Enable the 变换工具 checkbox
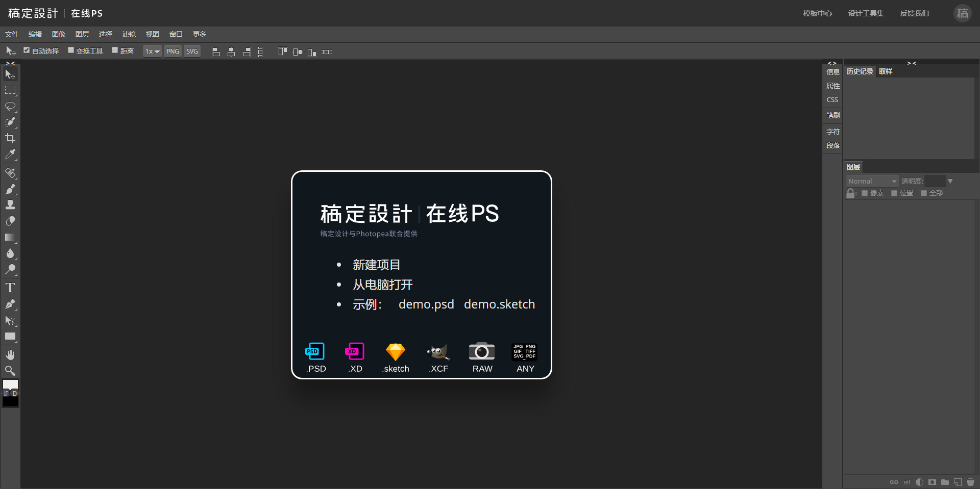This screenshot has width=980, height=489. pyautogui.click(x=71, y=50)
